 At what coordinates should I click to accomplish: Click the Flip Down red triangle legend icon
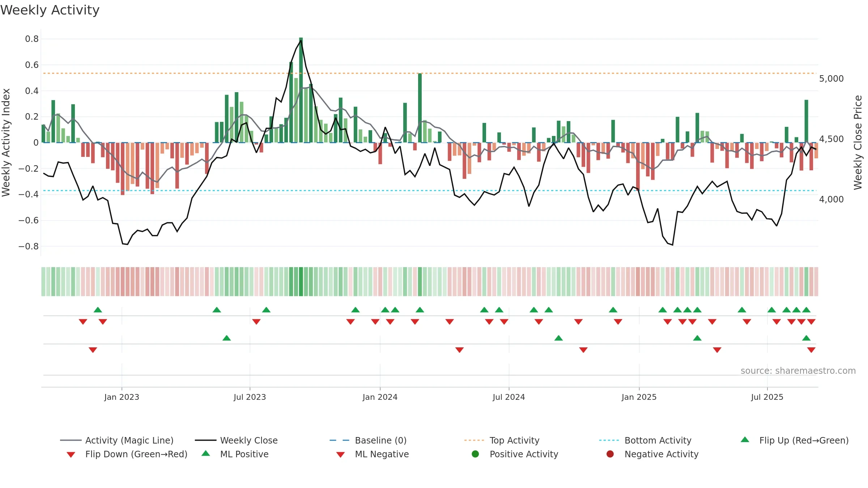(x=71, y=455)
